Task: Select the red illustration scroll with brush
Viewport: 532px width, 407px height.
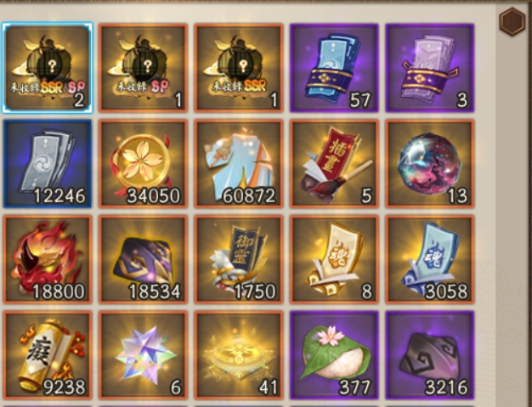Action: (x=335, y=163)
